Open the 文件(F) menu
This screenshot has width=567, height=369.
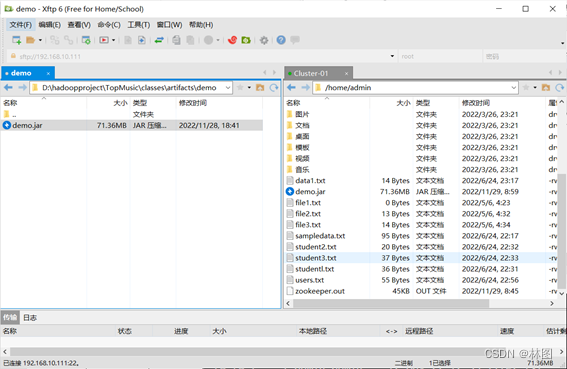click(x=21, y=25)
